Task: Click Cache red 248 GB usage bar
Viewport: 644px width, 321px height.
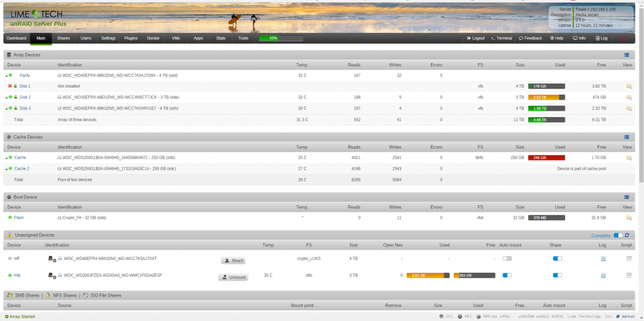Action: click(x=546, y=158)
